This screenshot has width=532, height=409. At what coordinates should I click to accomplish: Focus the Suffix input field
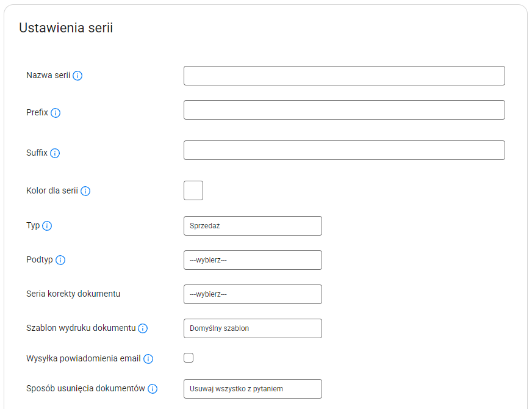(344, 150)
